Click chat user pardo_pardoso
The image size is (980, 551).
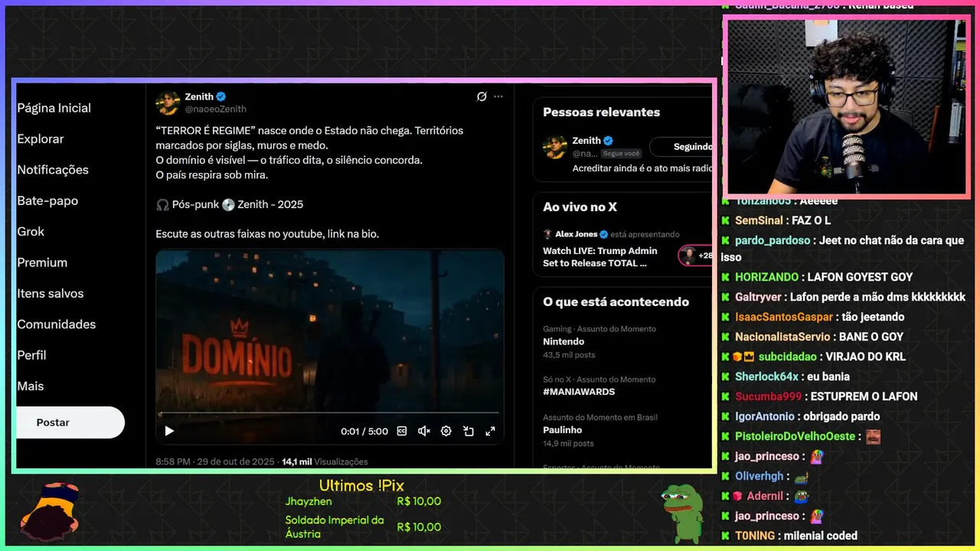point(773,240)
